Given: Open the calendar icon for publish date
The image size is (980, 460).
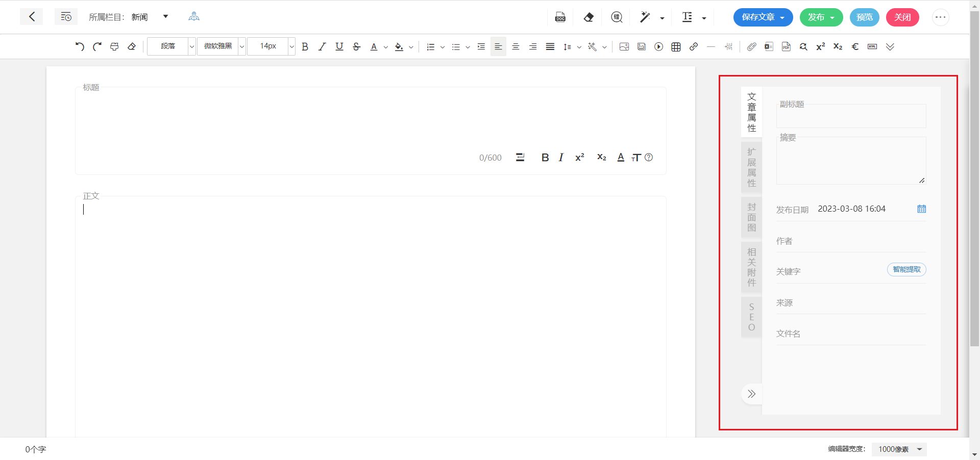Looking at the screenshot, I should pos(921,209).
